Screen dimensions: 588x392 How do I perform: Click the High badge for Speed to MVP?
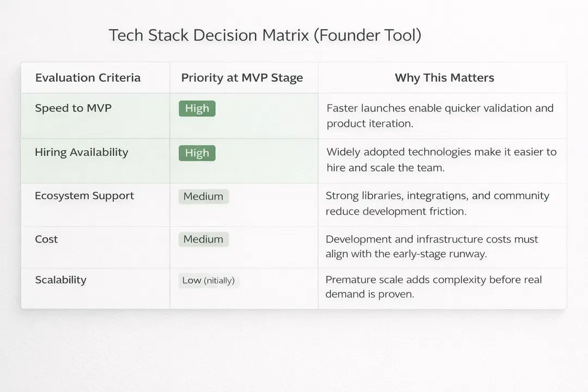point(197,108)
